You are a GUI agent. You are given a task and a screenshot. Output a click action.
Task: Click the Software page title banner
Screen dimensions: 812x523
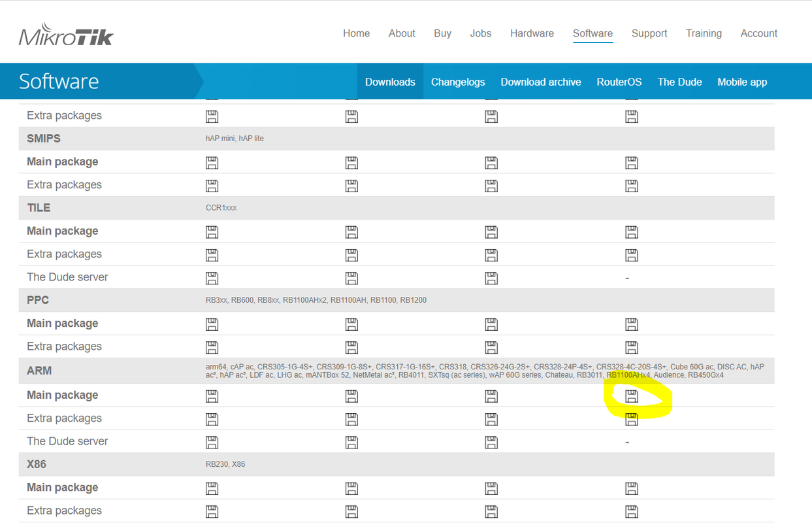coord(59,82)
